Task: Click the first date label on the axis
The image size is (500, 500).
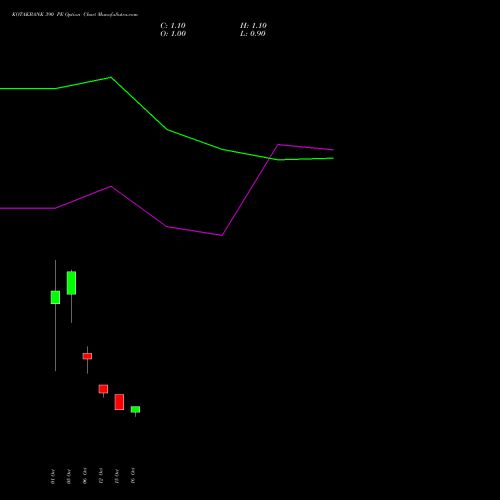Action: coord(53,476)
